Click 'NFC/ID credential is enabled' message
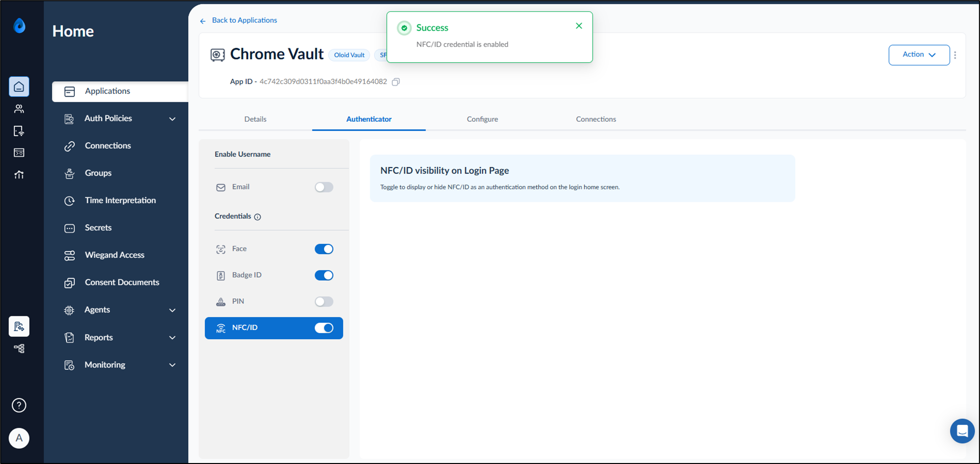This screenshot has height=464, width=980. coord(462,44)
